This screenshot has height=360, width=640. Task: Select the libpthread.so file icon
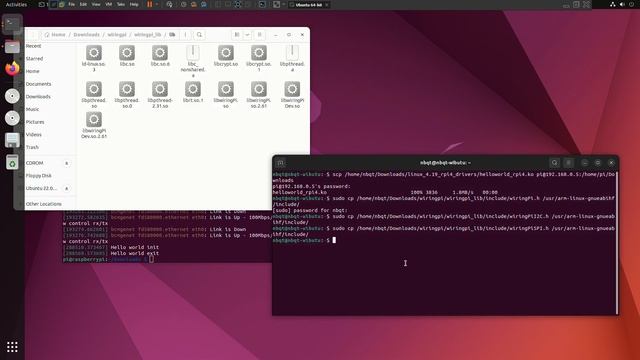coord(94,89)
